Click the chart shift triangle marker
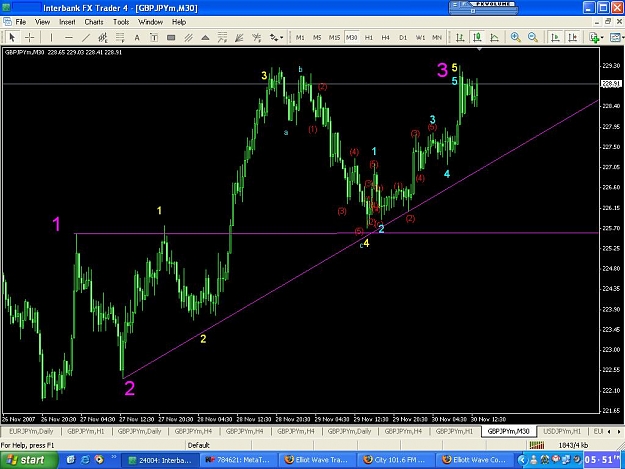Viewport: 625px width, 469px height. point(480,49)
